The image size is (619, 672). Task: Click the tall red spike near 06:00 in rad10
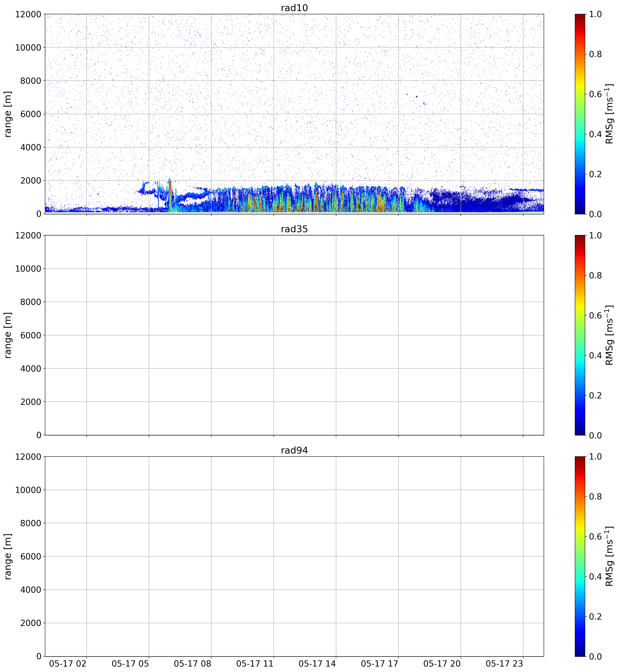click(170, 195)
